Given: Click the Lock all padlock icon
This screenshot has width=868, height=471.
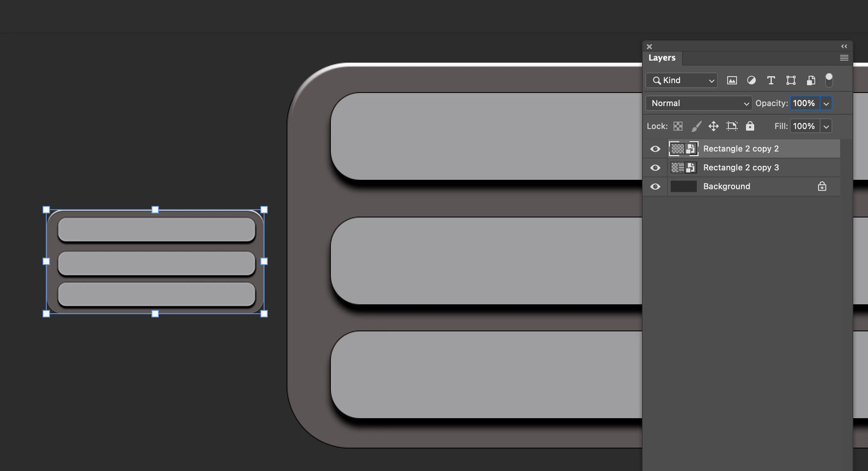Looking at the screenshot, I should [x=750, y=126].
